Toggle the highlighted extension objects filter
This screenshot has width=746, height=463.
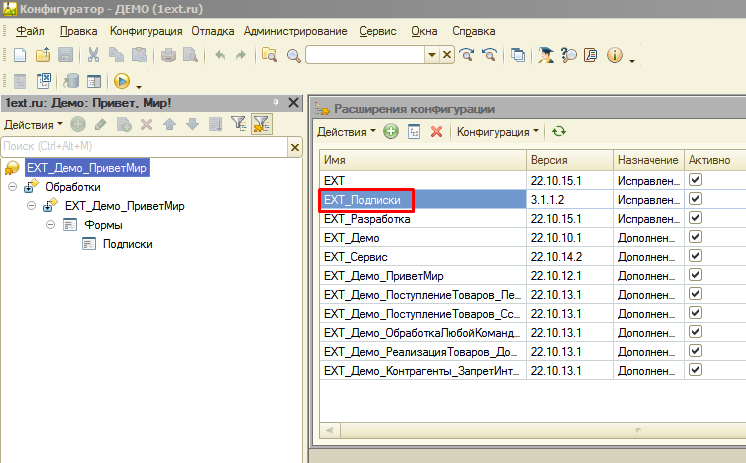[262, 125]
